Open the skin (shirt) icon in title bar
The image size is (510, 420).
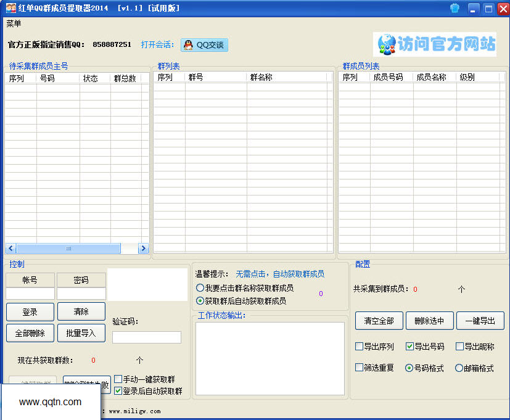tap(454, 8)
